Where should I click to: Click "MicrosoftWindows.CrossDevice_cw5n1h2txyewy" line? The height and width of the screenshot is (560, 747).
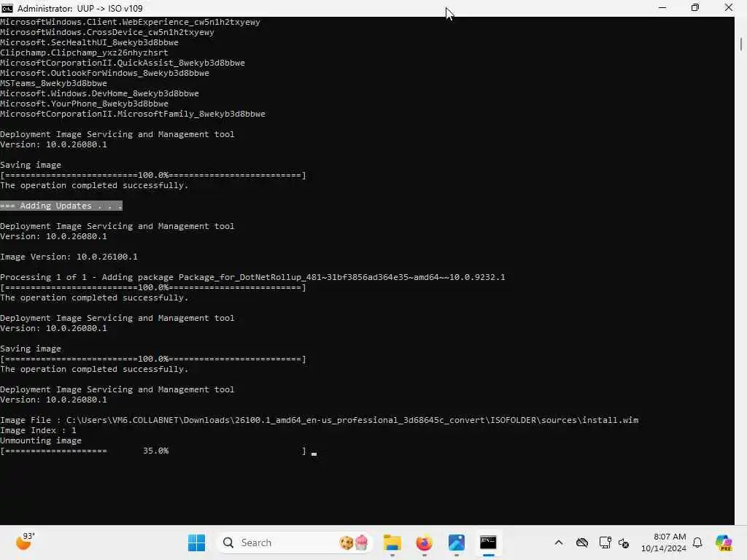pyautogui.click(x=107, y=32)
